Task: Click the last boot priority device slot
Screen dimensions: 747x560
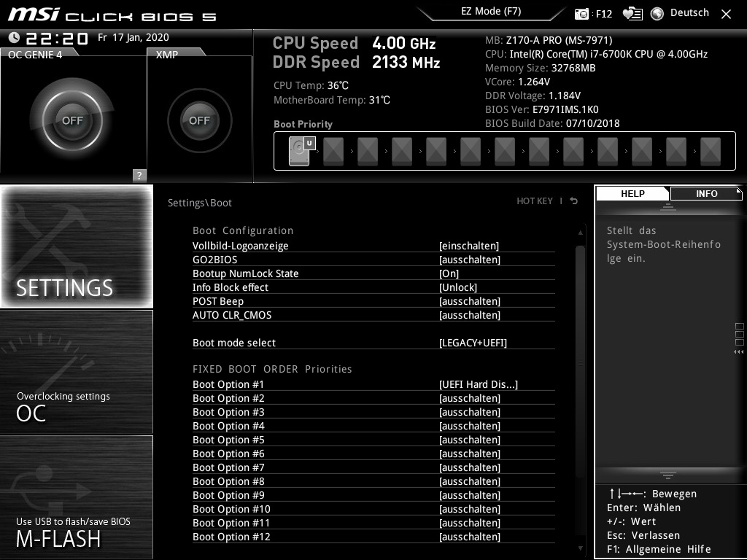Action: [x=711, y=152]
